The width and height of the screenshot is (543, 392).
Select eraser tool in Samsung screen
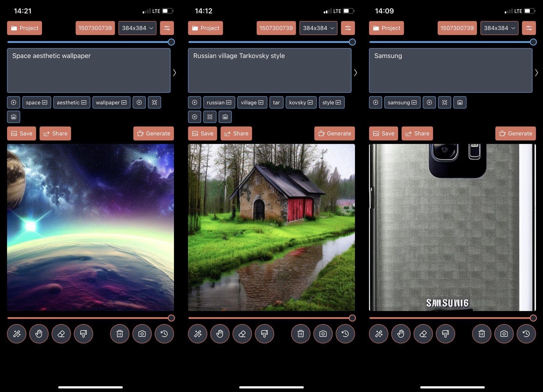tap(423, 334)
